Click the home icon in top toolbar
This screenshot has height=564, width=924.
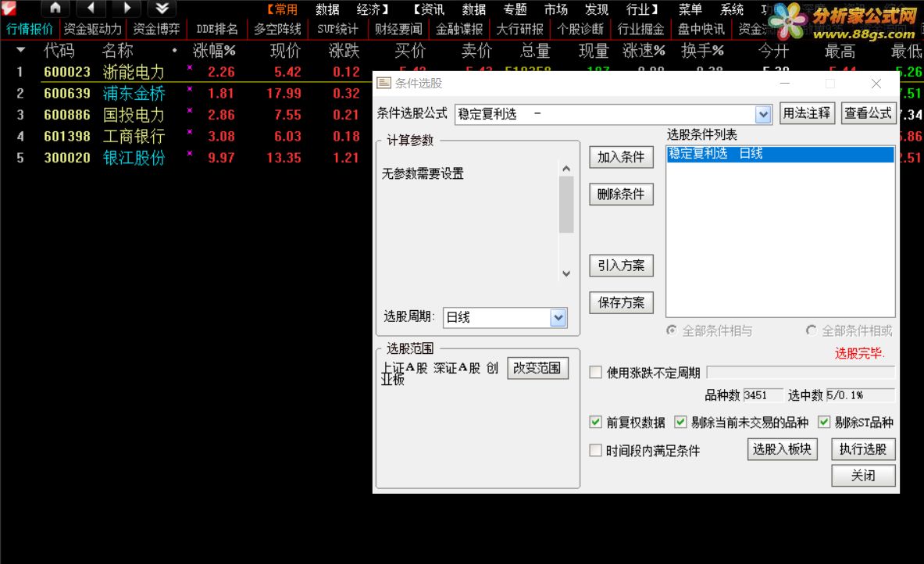tap(55, 9)
